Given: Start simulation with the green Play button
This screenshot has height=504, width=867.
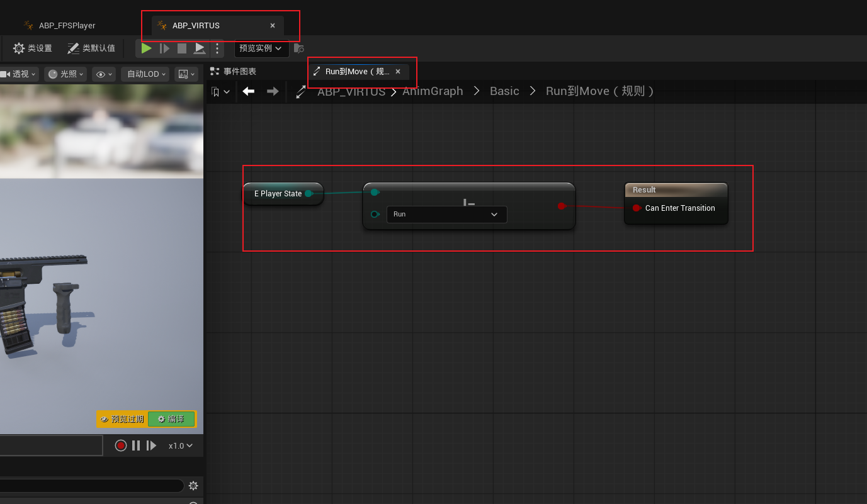Looking at the screenshot, I should [x=147, y=48].
